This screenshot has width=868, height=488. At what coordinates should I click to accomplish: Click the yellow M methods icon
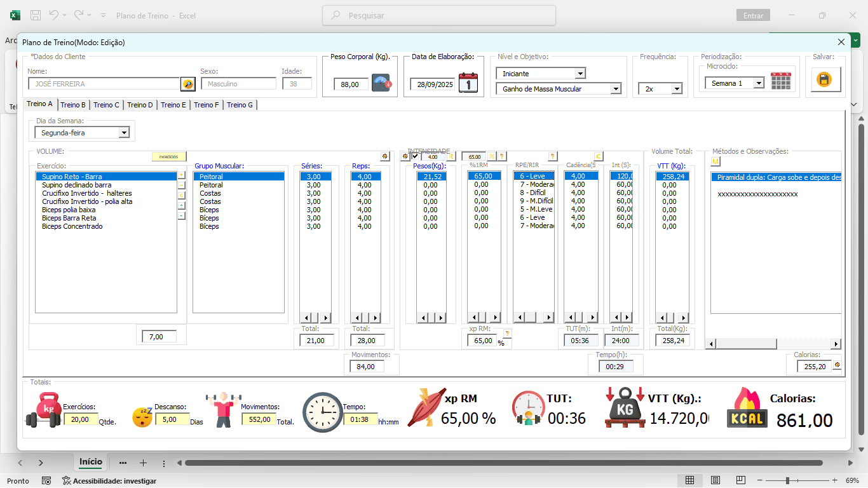click(x=715, y=161)
